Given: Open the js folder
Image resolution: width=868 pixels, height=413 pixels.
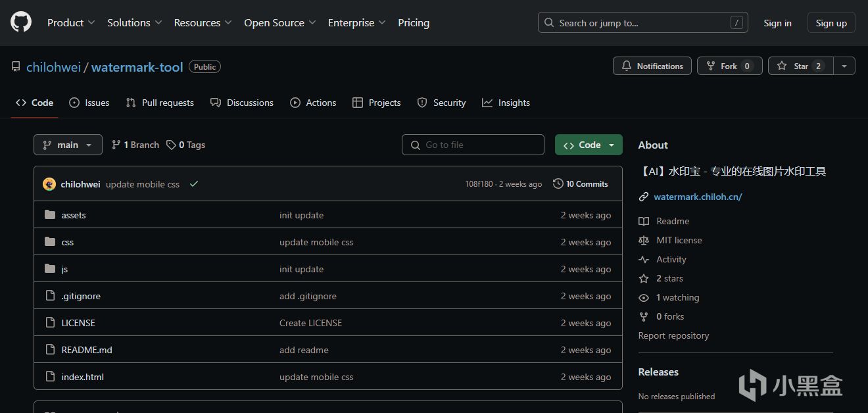Looking at the screenshot, I should click(x=64, y=269).
